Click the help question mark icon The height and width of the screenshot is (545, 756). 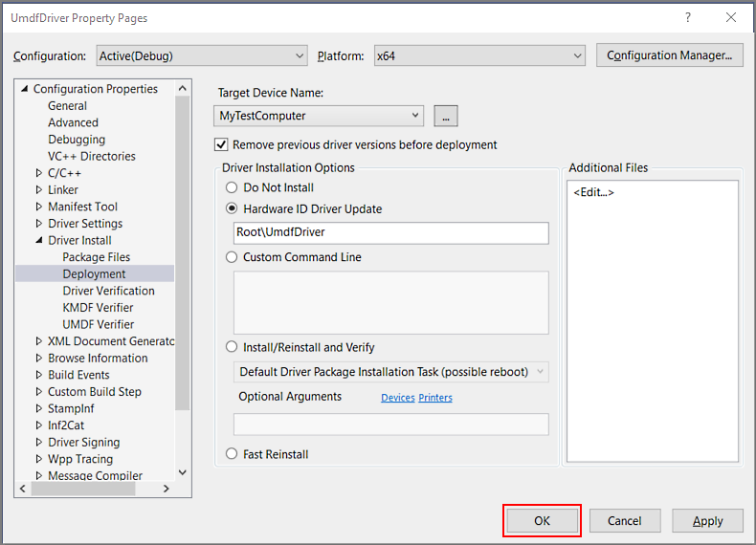tap(687, 18)
